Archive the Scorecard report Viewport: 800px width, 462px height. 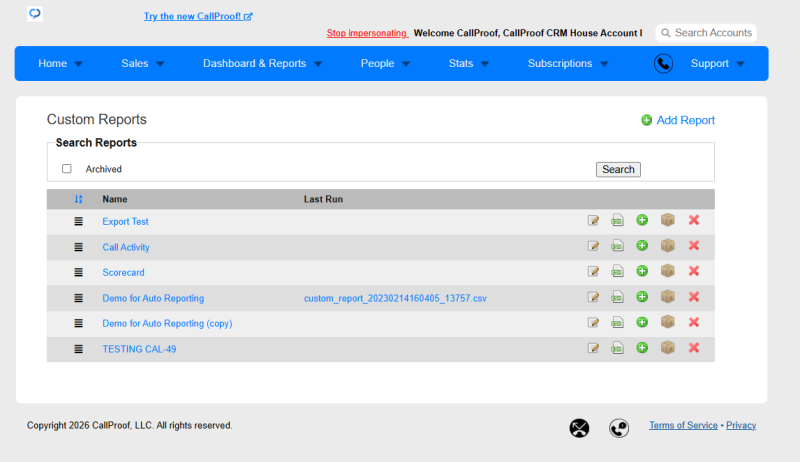click(x=668, y=271)
